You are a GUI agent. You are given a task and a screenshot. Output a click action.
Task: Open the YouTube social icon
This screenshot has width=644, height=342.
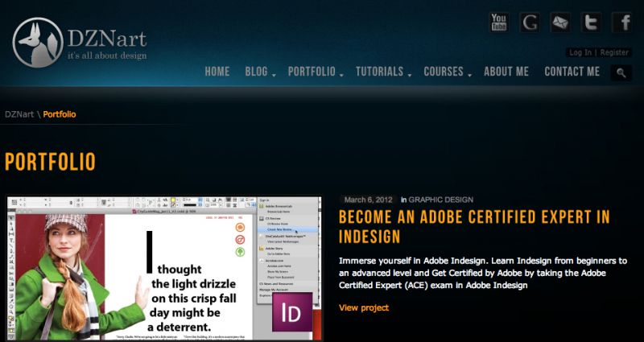(499, 23)
